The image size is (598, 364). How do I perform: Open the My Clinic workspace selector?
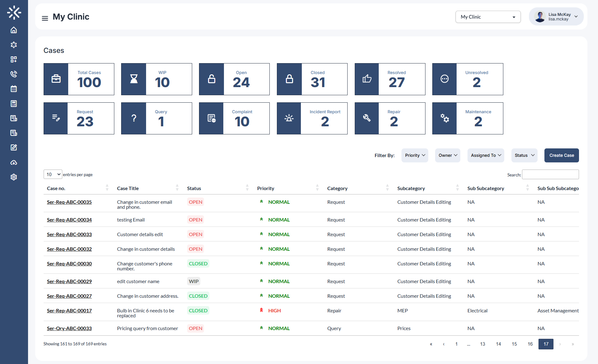click(x=488, y=17)
